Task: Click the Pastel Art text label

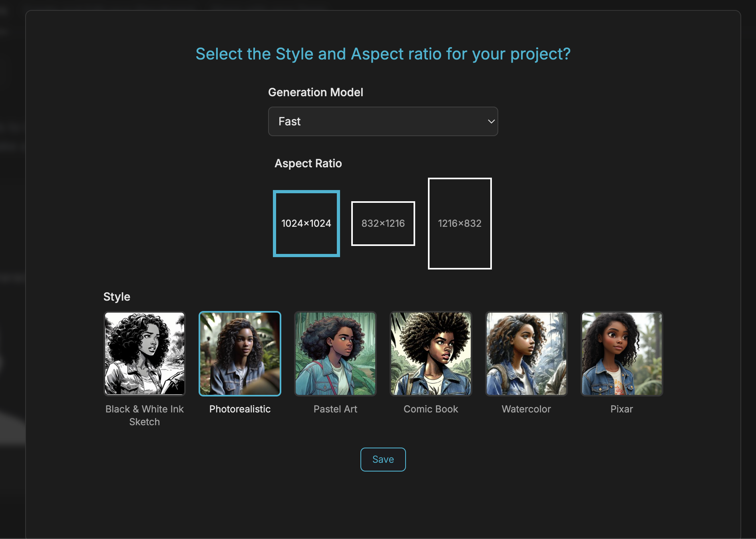Action: [335, 409]
